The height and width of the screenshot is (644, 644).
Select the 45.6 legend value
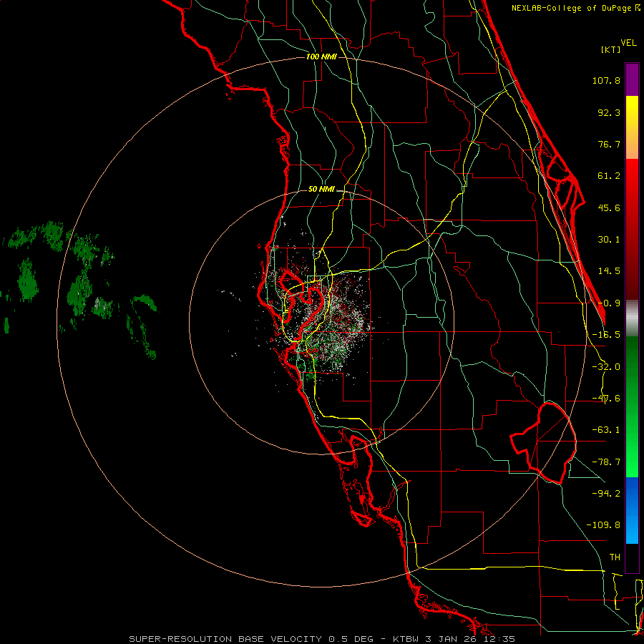click(609, 208)
